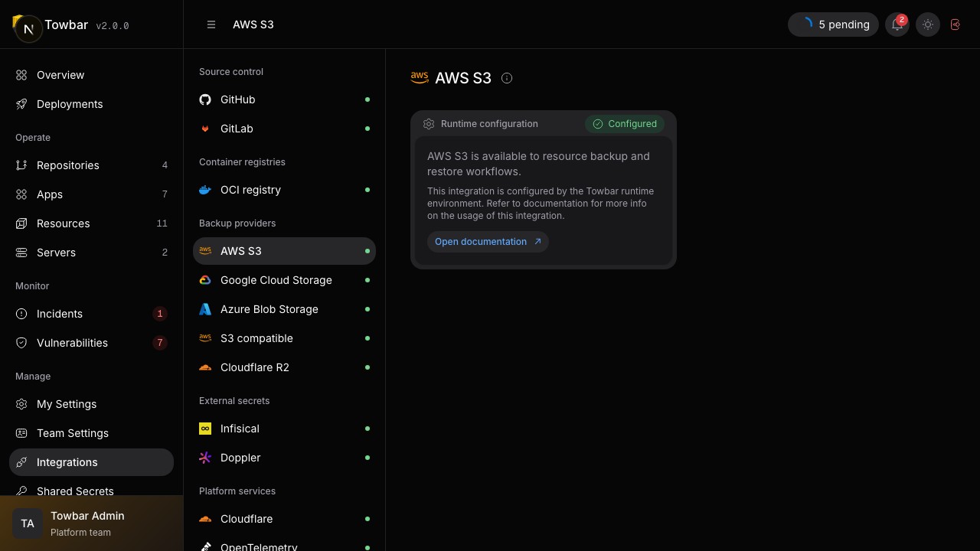Click the Resources box icon
Screen dimensions: 980x551
pyautogui.click(x=21, y=223)
